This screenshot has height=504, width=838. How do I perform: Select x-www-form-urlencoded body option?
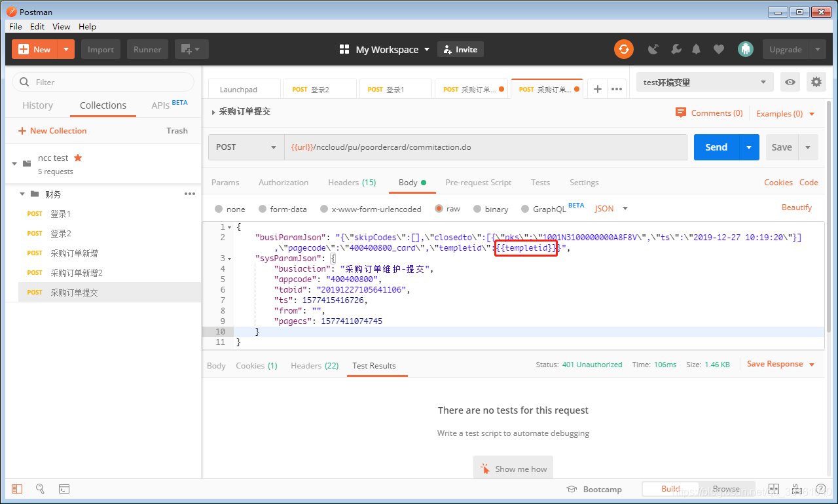(x=324, y=209)
